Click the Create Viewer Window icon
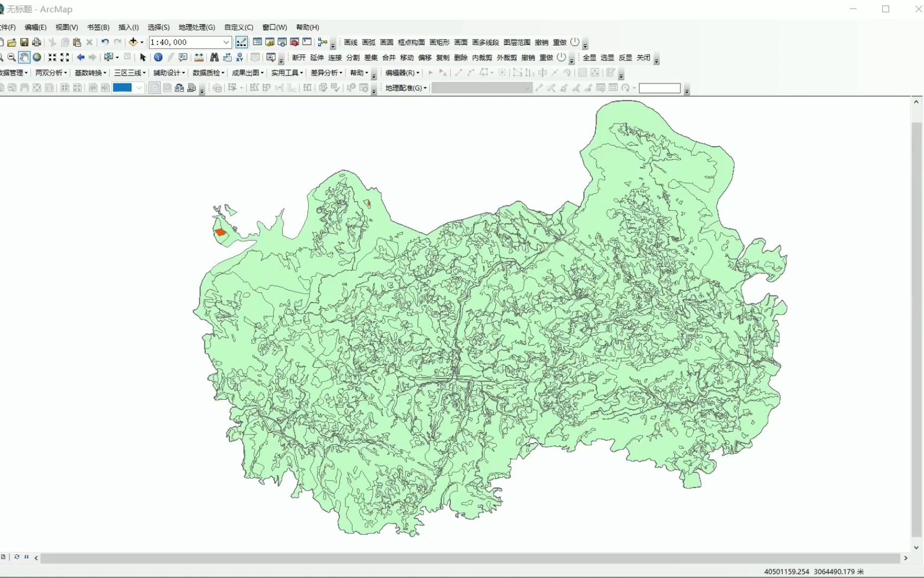 point(271,57)
